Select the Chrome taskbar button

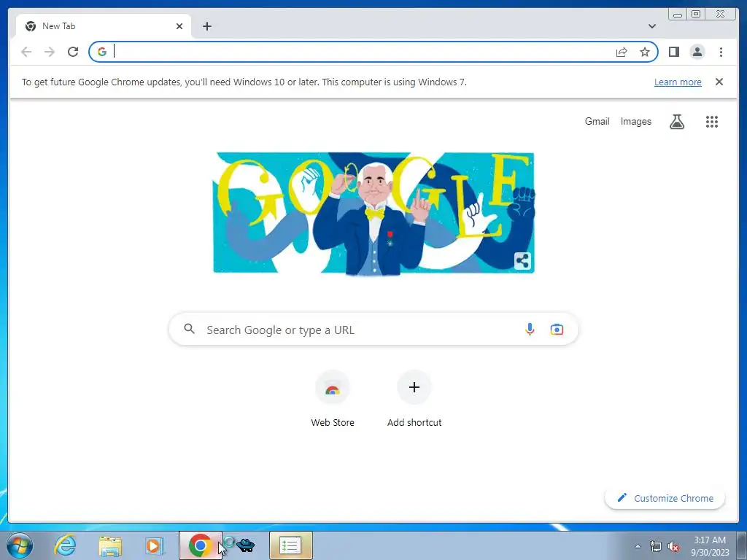coord(201,545)
